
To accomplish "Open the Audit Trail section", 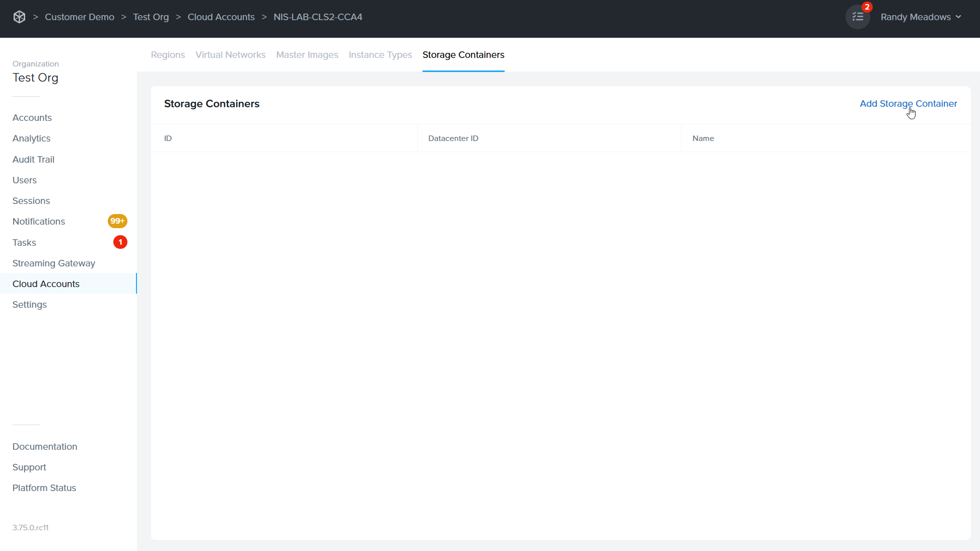I will pyautogui.click(x=33, y=159).
